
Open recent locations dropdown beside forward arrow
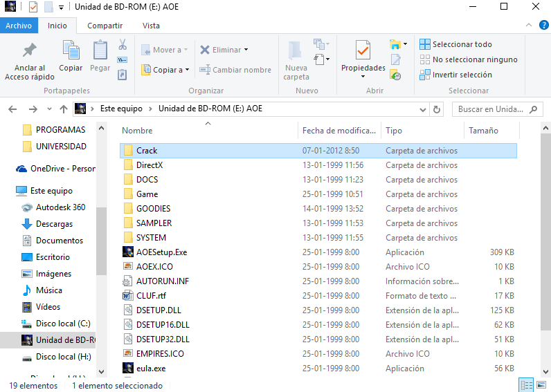pos(49,109)
